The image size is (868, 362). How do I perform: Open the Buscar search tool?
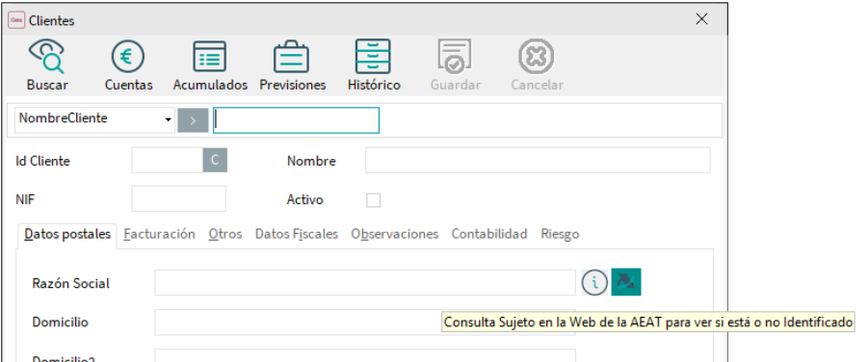(x=47, y=65)
